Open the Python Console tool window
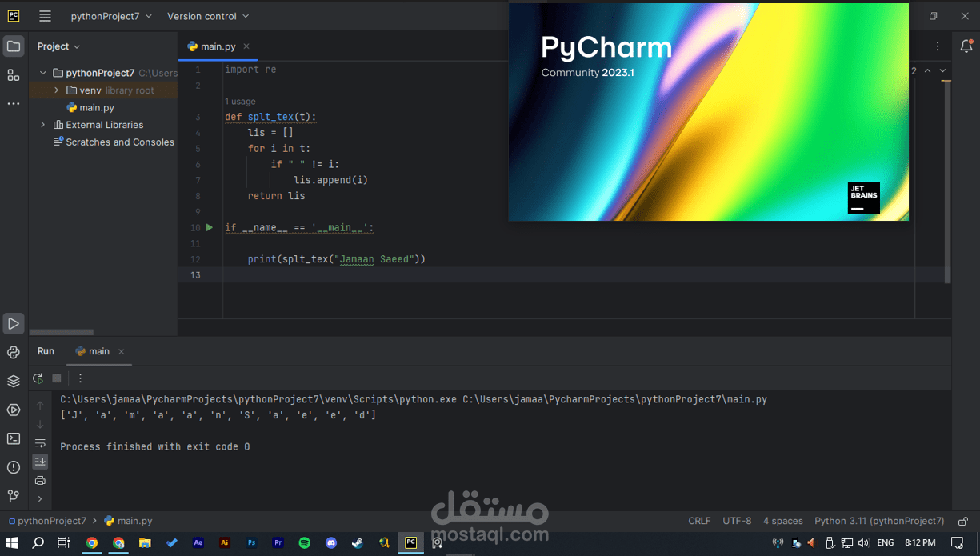 pyautogui.click(x=14, y=353)
